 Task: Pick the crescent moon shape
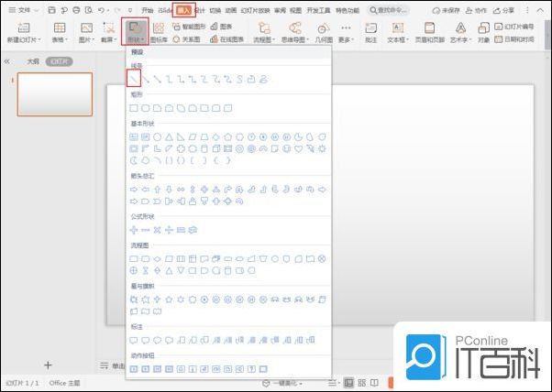[x=134, y=160]
